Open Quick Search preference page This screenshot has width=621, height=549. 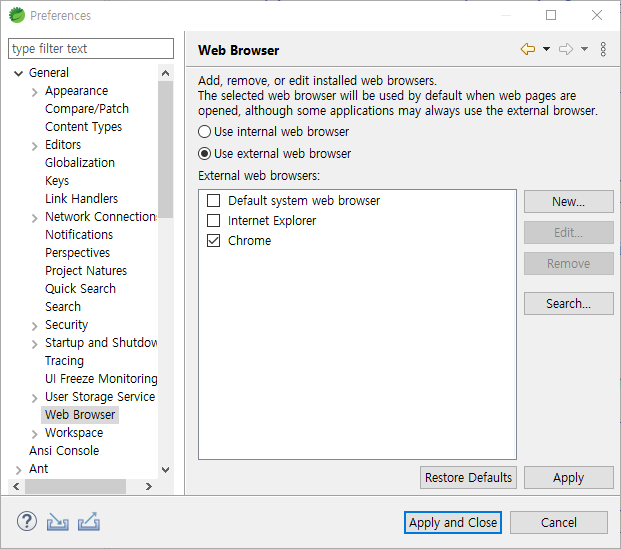point(80,288)
